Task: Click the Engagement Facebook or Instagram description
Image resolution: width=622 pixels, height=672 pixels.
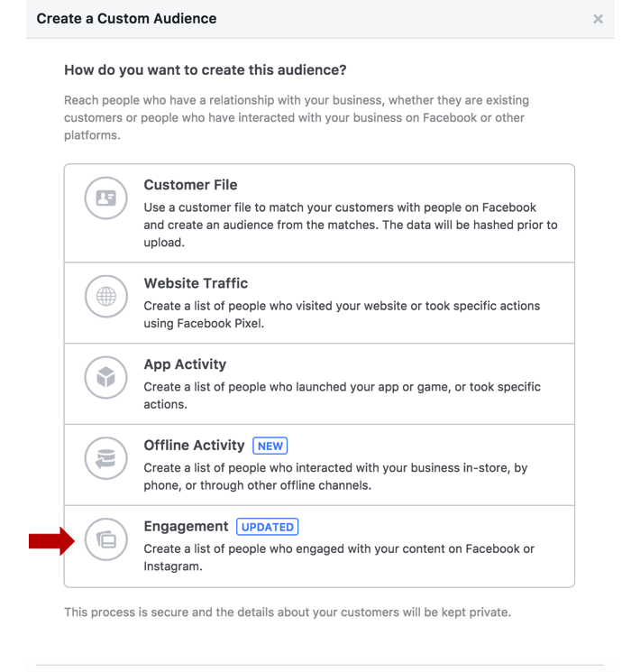Action: tap(339, 557)
